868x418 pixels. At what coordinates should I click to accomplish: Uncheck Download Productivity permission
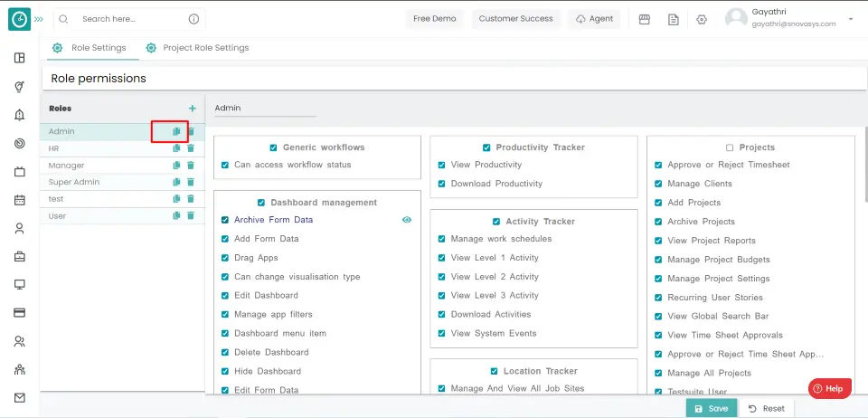click(x=441, y=184)
